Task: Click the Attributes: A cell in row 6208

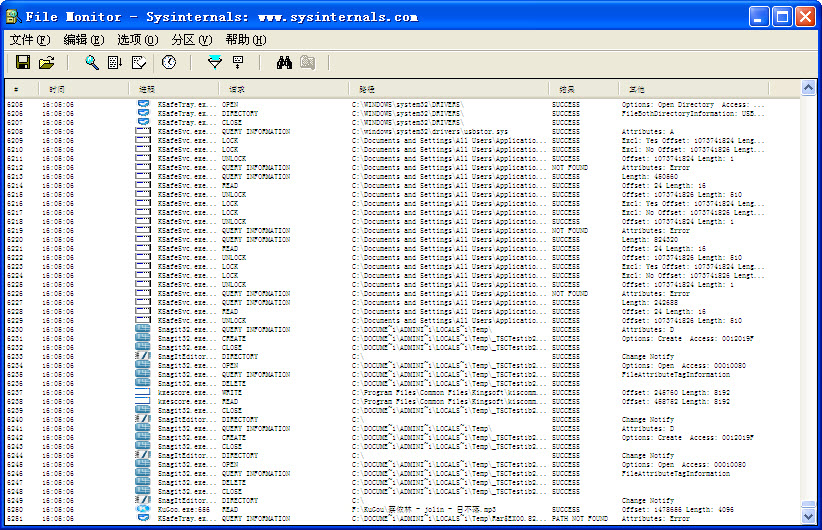Action: coord(648,131)
